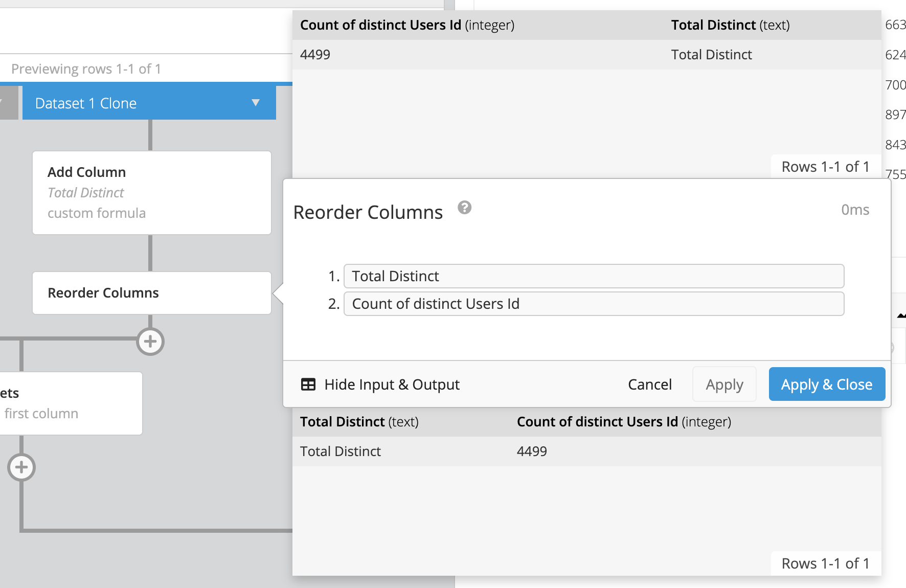Click the plus icon below the first column step
906x588 pixels.
pos(21,467)
